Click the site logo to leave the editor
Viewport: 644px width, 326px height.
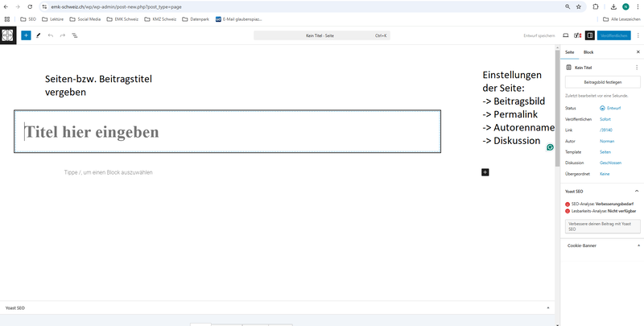8,35
